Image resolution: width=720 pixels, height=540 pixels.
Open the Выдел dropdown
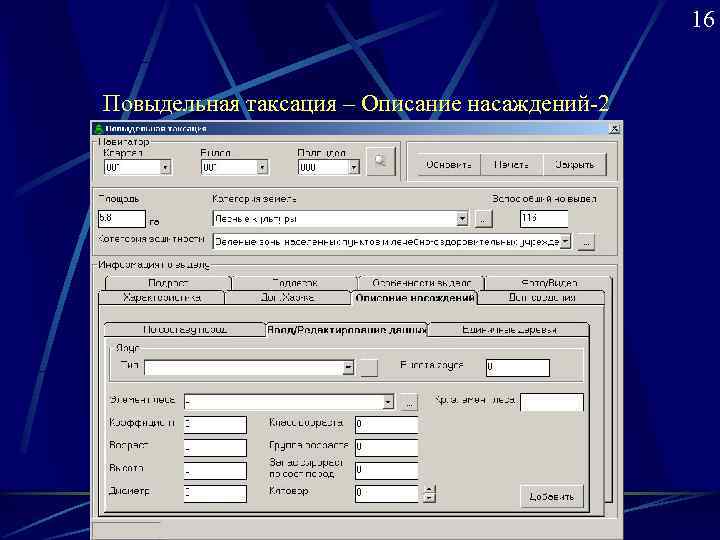coord(262,168)
